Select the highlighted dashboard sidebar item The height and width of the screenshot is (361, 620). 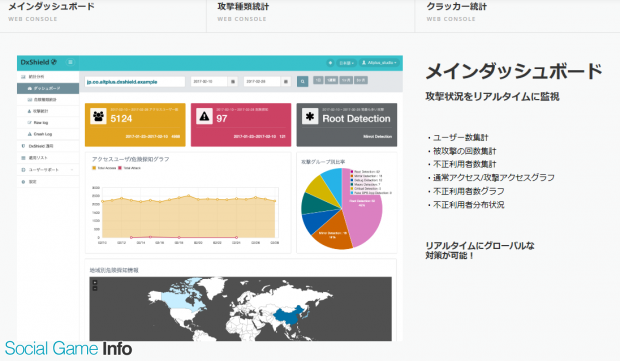click(x=48, y=88)
